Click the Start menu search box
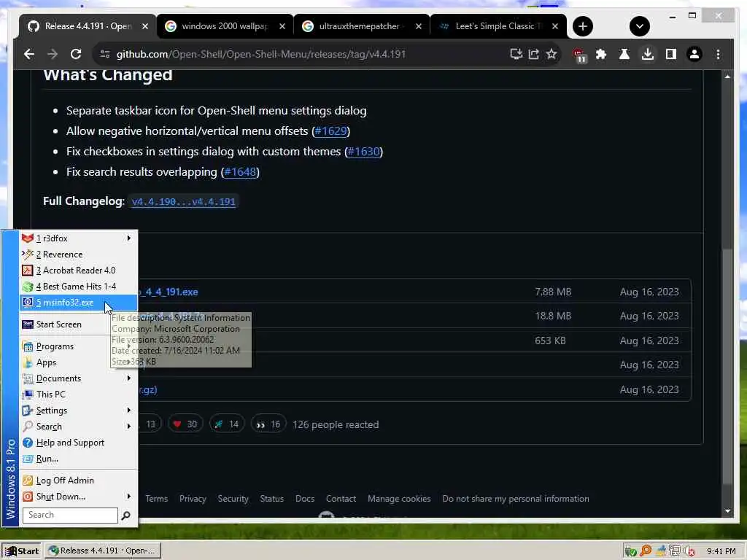The image size is (747, 560). 70,516
